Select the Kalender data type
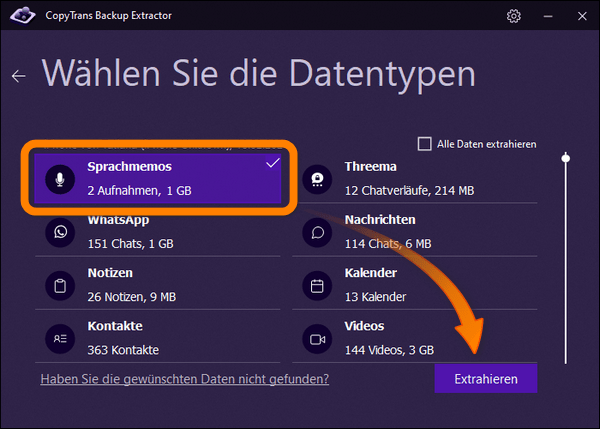 pyautogui.click(x=415, y=285)
